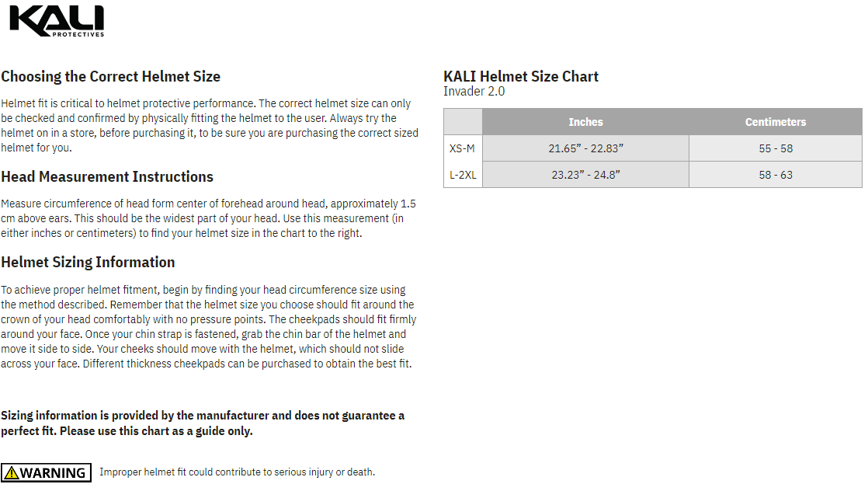Click the XS-M size row label
This screenshot has width=868, height=484.
coord(463,148)
